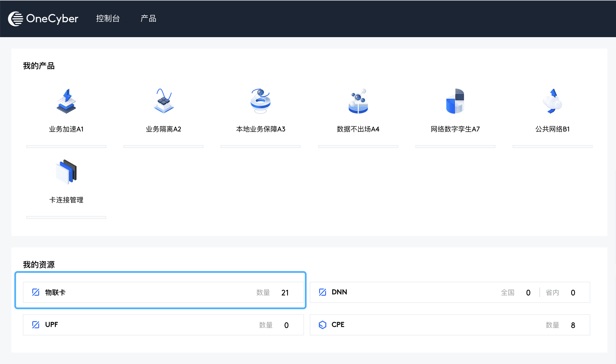
Task: Click the DNN 全国 count value
Action: click(x=528, y=293)
